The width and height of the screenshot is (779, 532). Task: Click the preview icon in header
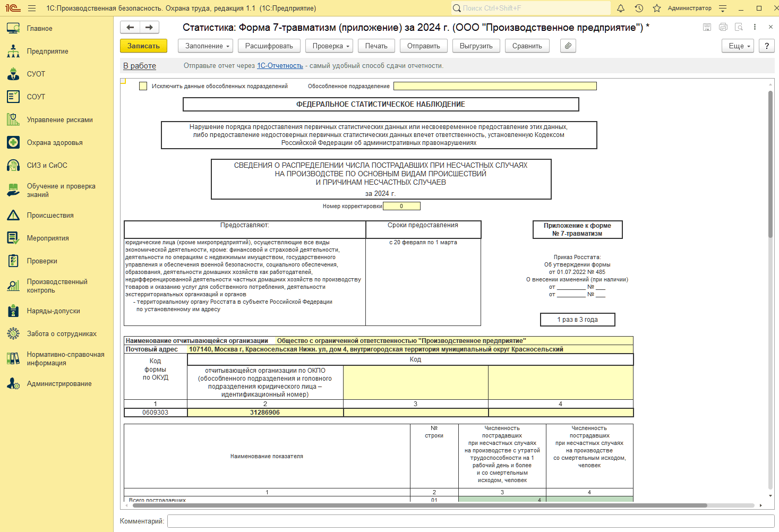coord(739,27)
